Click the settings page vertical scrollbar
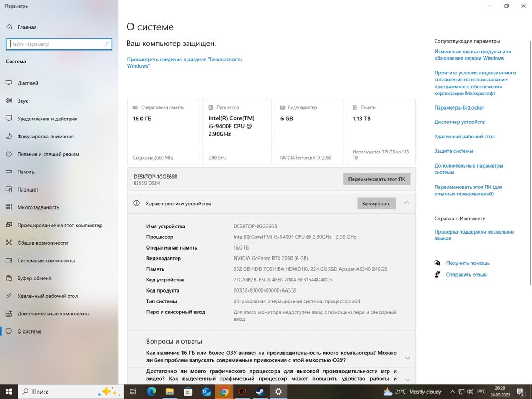Viewport: 532px width, 399px height. point(530,163)
